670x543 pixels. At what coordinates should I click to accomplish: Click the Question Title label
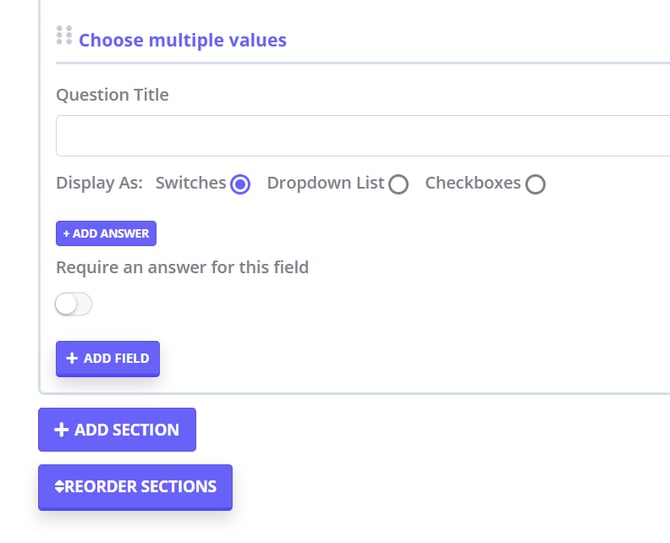tap(112, 95)
